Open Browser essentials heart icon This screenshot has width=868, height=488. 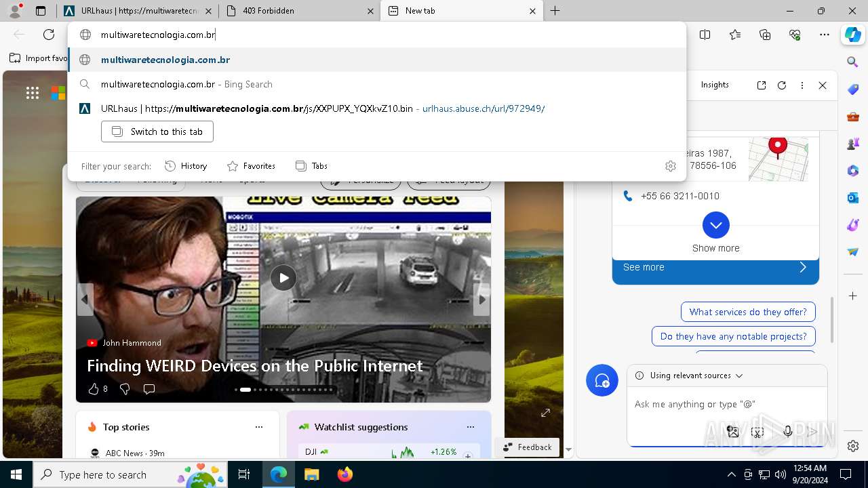coord(795,35)
